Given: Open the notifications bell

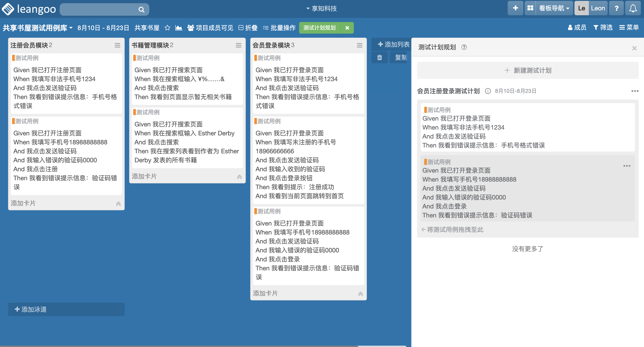Looking at the screenshot, I should tap(633, 8).
